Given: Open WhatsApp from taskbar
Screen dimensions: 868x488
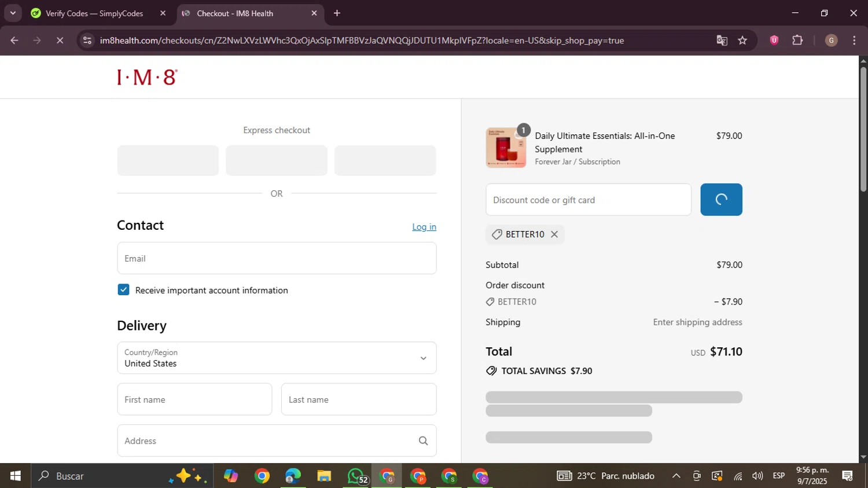Looking at the screenshot, I should pyautogui.click(x=355, y=476).
